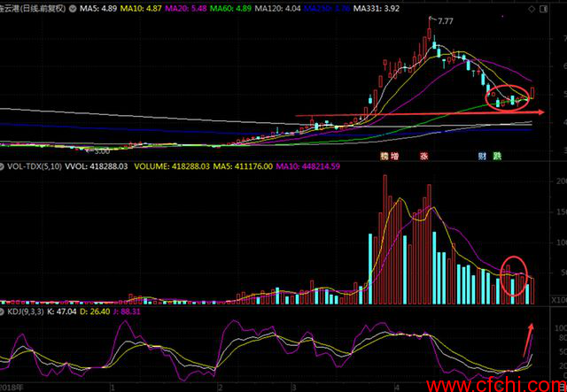This screenshot has height=392, width=567.
Task: Click the volume MA10: 448214.59 value
Action: pyautogui.click(x=309, y=166)
